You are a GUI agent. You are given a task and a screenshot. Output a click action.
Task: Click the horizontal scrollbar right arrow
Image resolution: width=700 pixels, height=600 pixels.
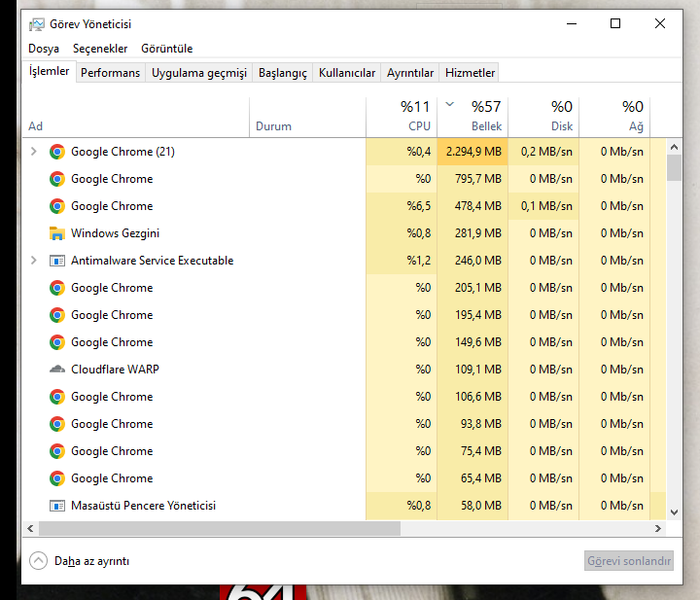pyautogui.click(x=658, y=529)
